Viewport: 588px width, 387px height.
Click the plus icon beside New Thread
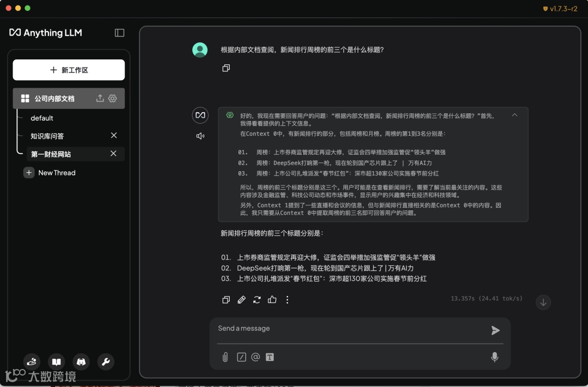[28, 173]
